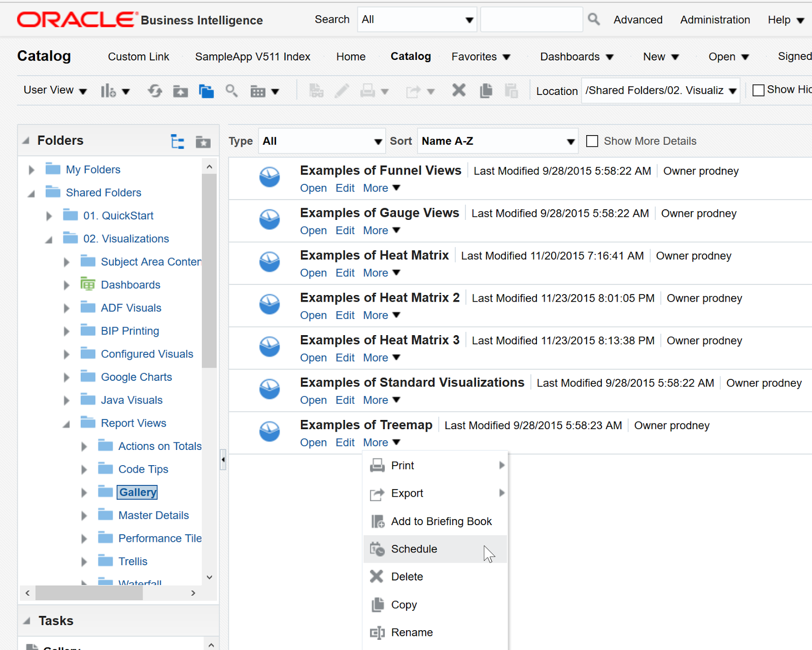This screenshot has width=812, height=650.
Task: Click Edit under Examples of Funnel Views
Action: point(345,188)
